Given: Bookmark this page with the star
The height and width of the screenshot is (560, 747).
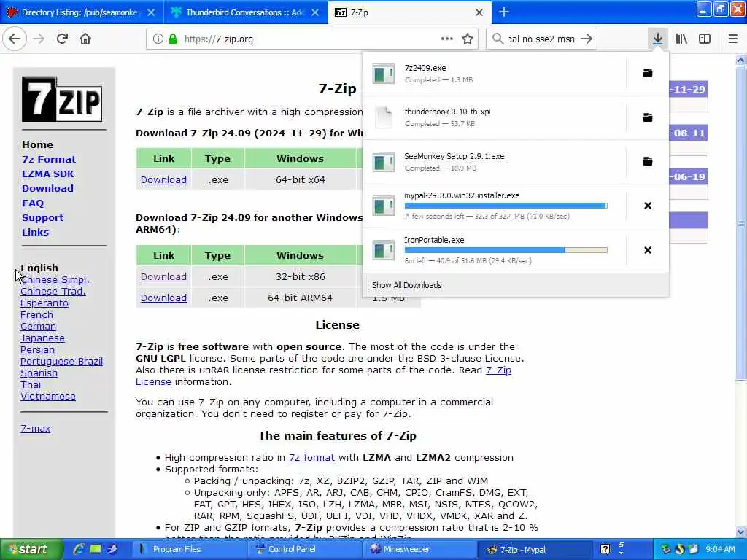Looking at the screenshot, I should click(x=468, y=39).
